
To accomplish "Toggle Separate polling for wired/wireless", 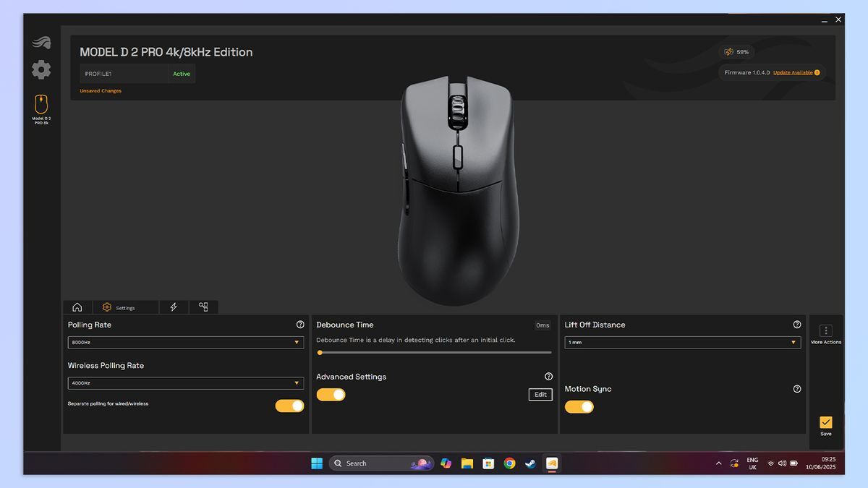I will coord(289,406).
